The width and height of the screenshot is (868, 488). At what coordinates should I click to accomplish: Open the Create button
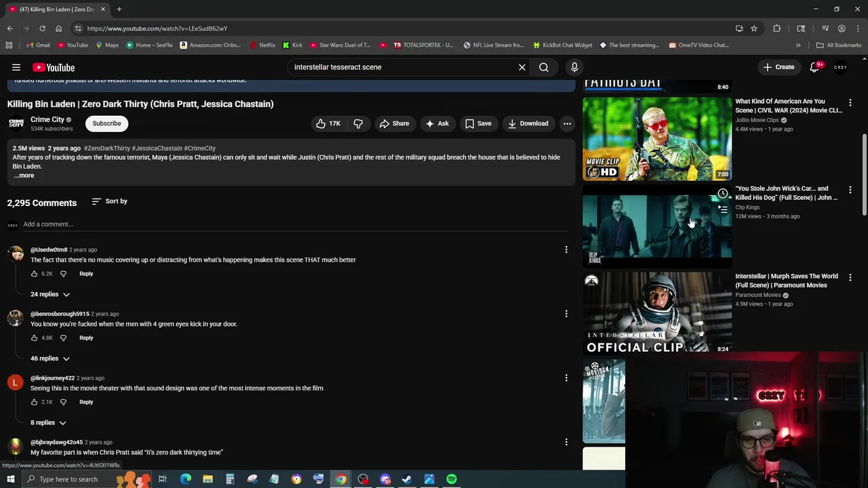[x=778, y=67]
